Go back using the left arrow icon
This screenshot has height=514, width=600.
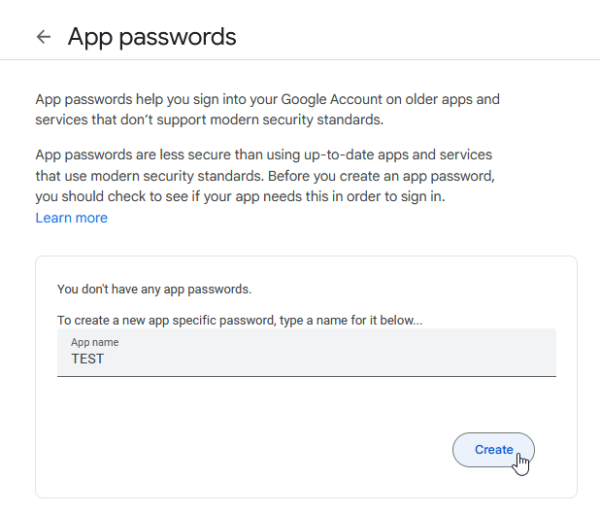tap(42, 37)
